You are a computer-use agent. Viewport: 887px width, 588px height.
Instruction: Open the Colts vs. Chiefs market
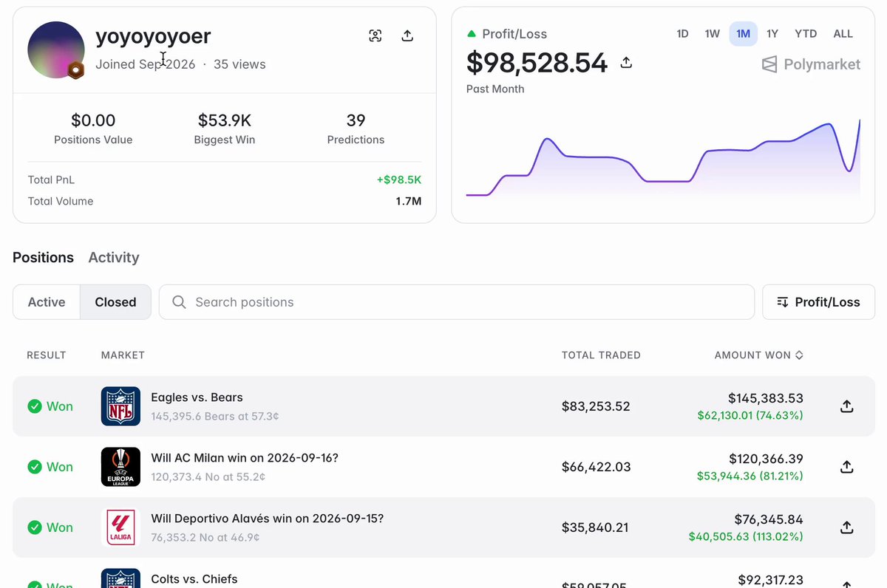coord(194,579)
